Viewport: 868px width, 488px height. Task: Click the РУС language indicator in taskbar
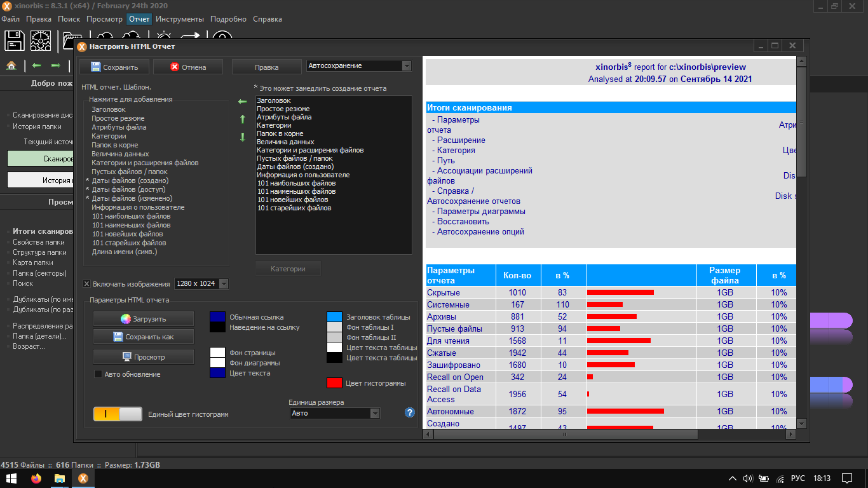[x=798, y=478]
